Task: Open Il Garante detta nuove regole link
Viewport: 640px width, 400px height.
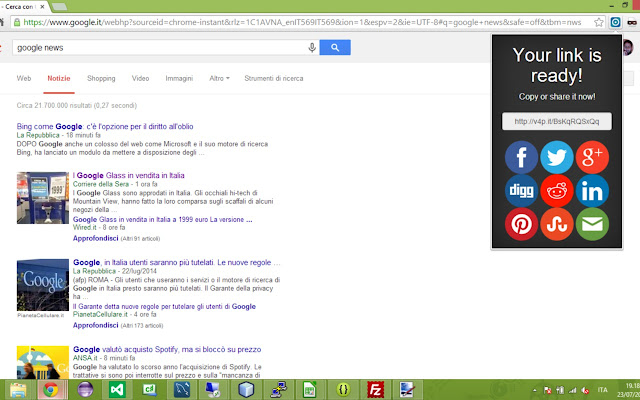Action: point(164,307)
